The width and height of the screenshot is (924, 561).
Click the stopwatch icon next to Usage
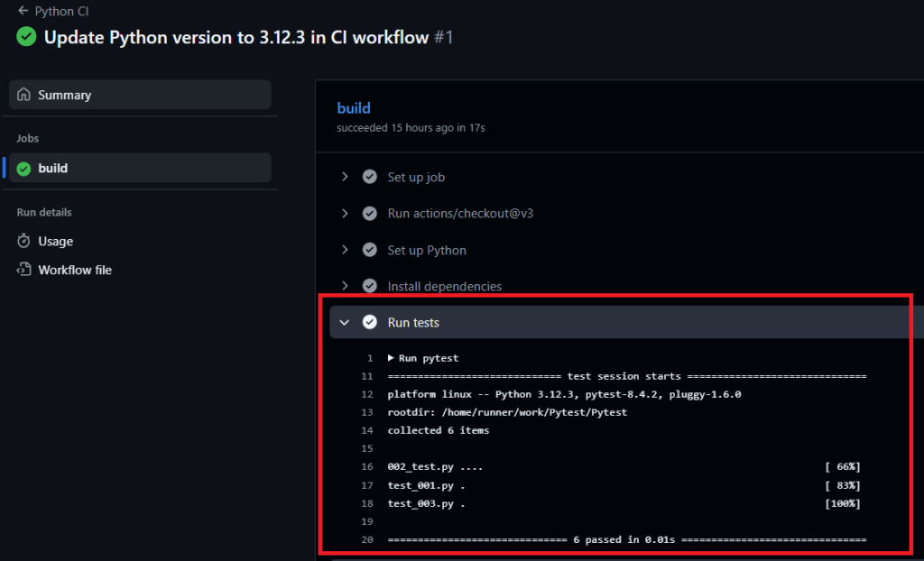pyautogui.click(x=24, y=242)
